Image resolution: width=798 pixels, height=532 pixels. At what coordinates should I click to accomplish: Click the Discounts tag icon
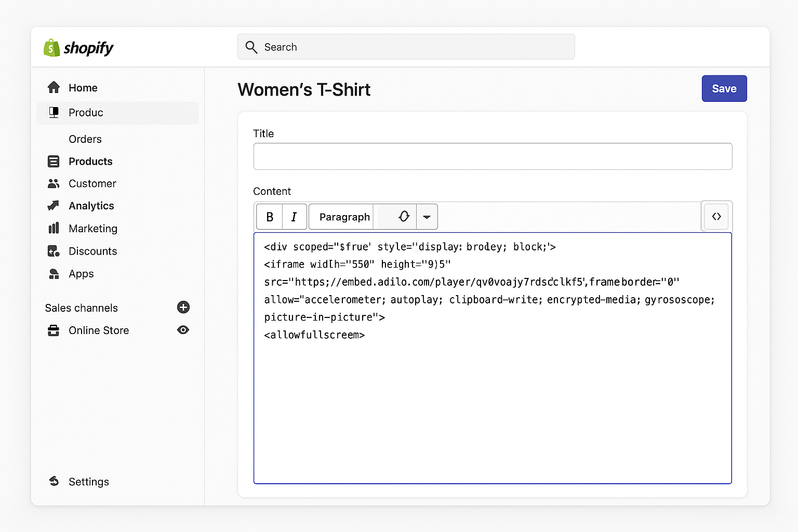click(x=54, y=251)
